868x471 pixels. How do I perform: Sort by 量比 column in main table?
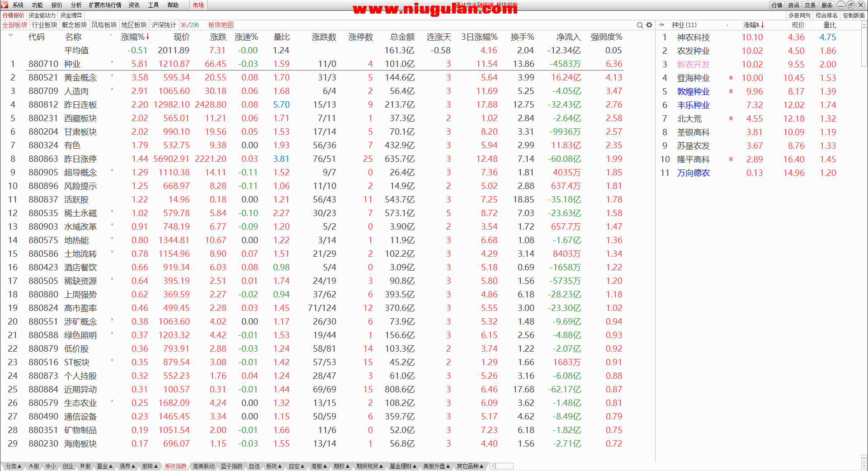coord(282,37)
